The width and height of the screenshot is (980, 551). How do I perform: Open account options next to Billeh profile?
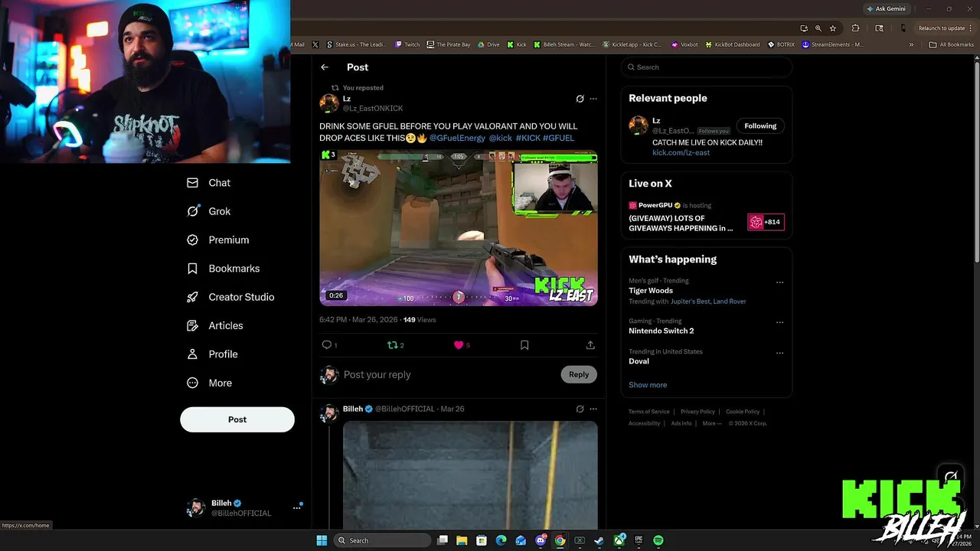point(296,507)
